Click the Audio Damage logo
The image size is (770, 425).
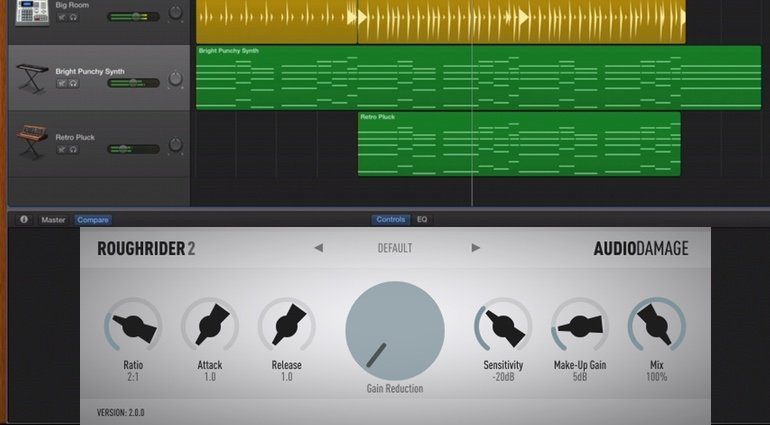pos(640,249)
